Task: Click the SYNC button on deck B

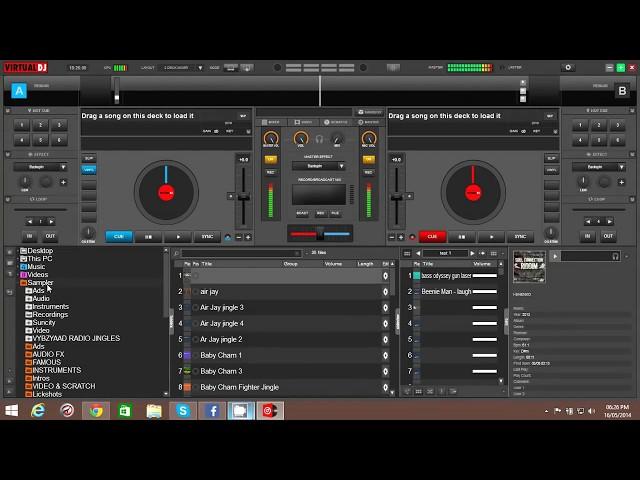Action: tap(520, 237)
